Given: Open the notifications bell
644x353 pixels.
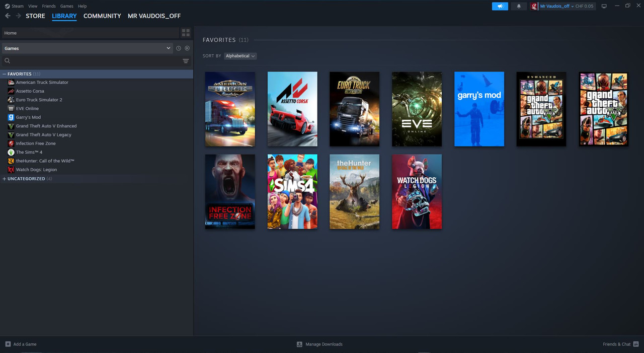Looking at the screenshot, I should 519,6.
